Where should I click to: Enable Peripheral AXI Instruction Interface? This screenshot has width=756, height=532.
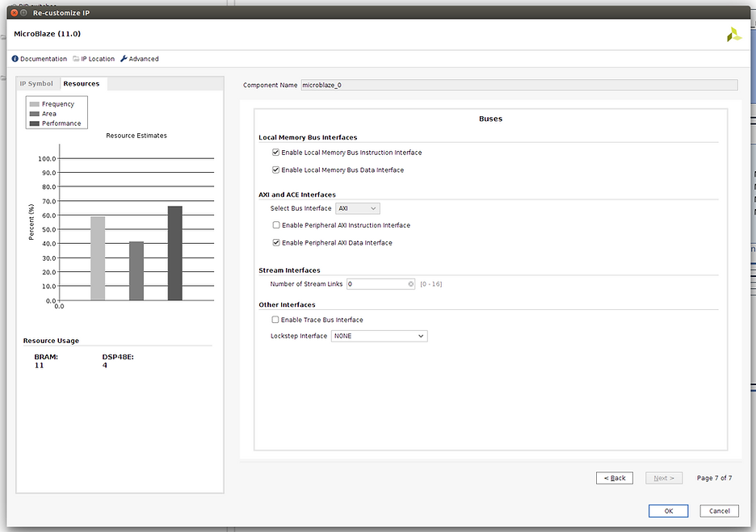[276, 225]
